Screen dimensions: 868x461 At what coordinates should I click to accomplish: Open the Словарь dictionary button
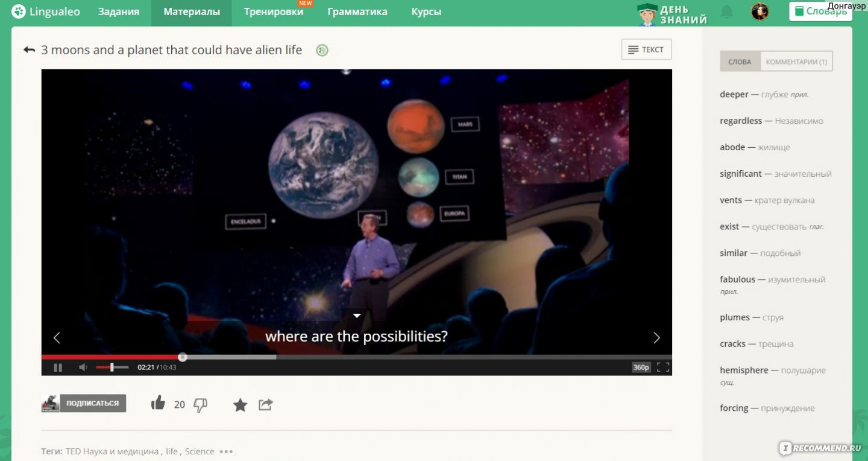pyautogui.click(x=820, y=11)
